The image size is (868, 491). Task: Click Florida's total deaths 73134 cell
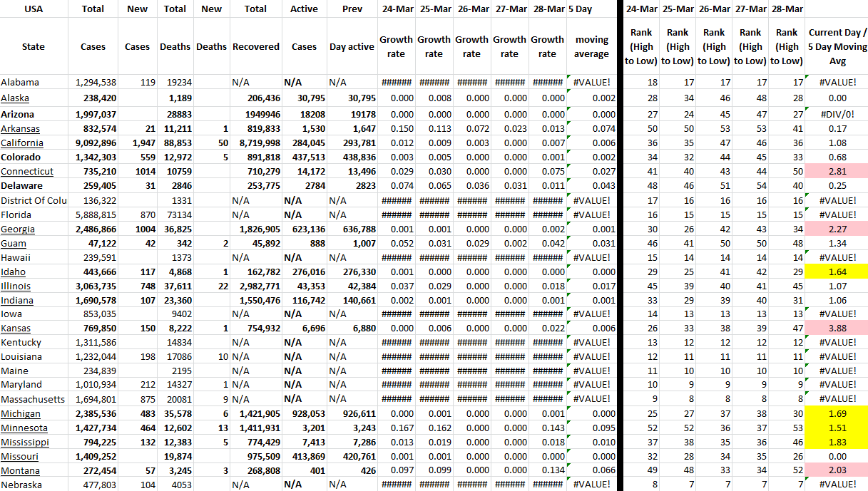pyautogui.click(x=175, y=215)
